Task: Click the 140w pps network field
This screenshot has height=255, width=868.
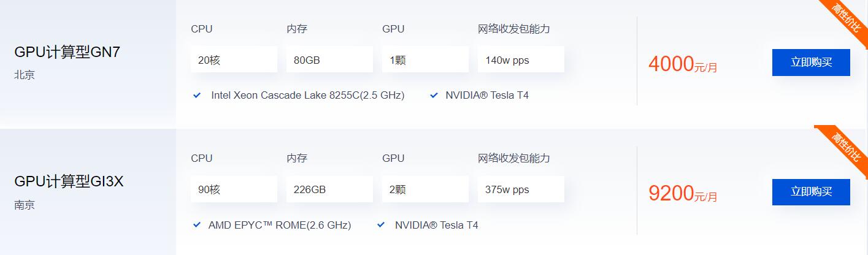Action: (521, 60)
